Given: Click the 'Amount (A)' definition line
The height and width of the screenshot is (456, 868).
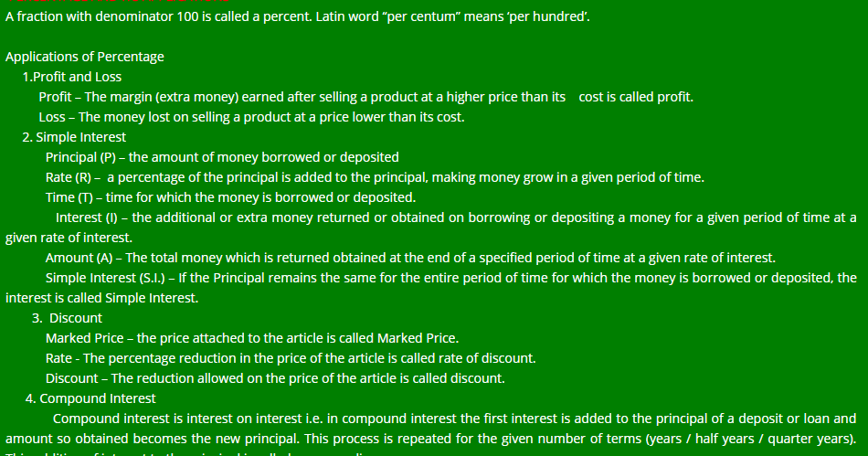Looking at the screenshot, I should click(410, 258).
